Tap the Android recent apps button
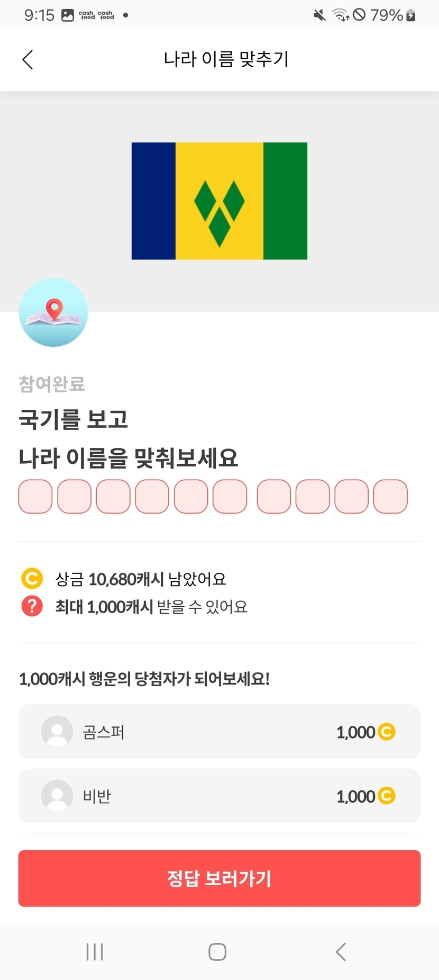The height and width of the screenshot is (980, 439). [95, 951]
